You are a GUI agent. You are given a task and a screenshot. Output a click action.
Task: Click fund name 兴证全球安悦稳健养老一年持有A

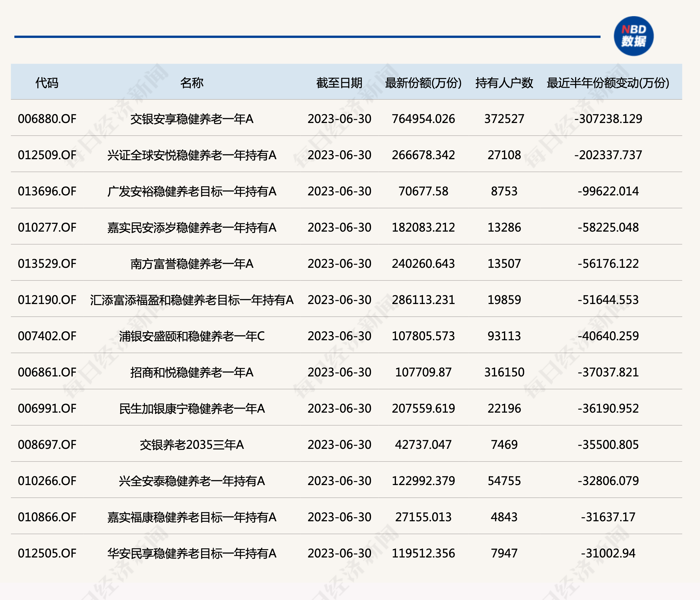192,155
